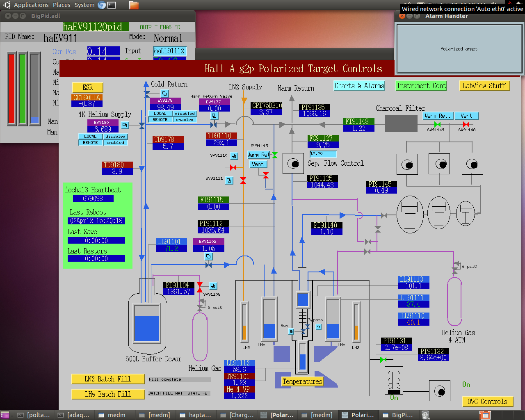Click gray level bar in BigPid window

coord(35,88)
